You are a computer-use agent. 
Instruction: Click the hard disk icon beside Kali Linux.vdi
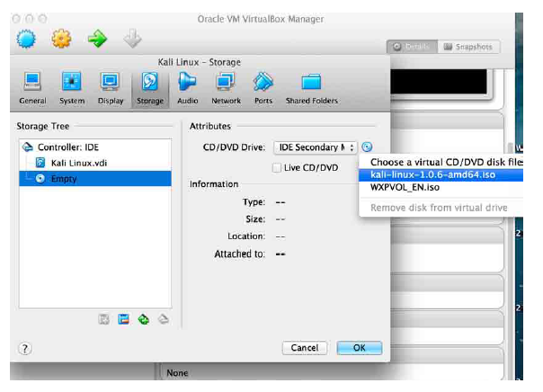pos(40,163)
